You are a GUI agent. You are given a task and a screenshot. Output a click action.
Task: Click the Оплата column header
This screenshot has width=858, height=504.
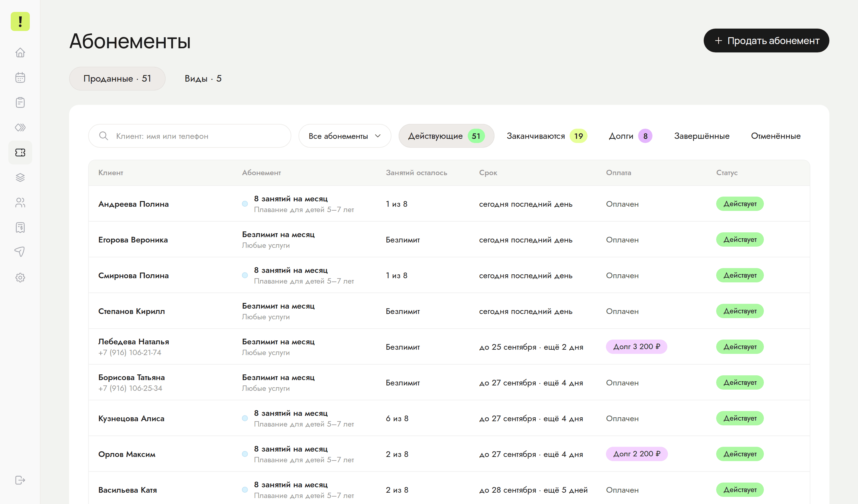(618, 173)
